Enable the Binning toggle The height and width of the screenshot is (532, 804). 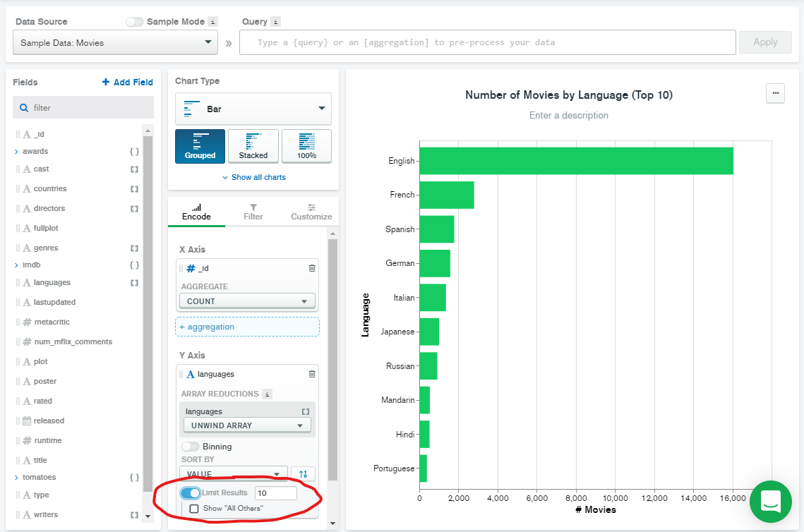(x=190, y=447)
